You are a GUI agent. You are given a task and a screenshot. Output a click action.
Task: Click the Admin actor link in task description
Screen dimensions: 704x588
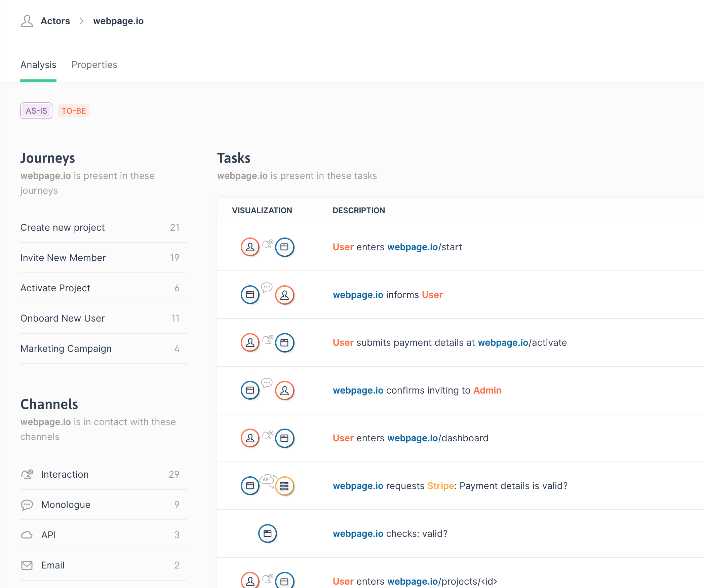(x=487, y=390)
